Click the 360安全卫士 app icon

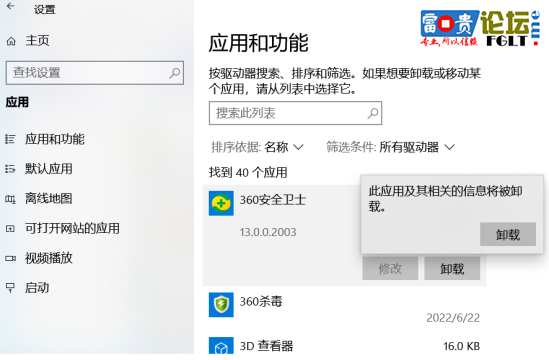click(x=221, y=203)
